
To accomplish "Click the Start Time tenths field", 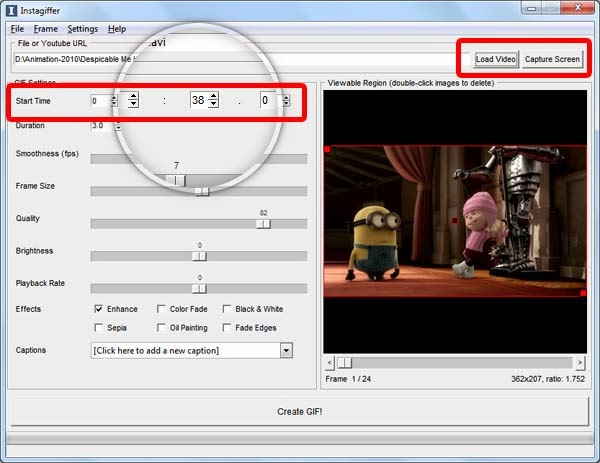I will click(270, 101).
